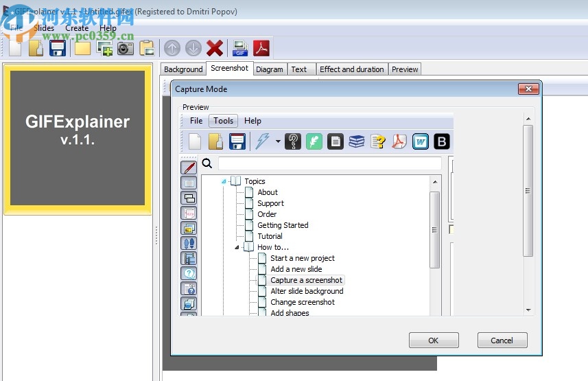
Task: Select Alter slide background topic
Action: coord(307,291)
